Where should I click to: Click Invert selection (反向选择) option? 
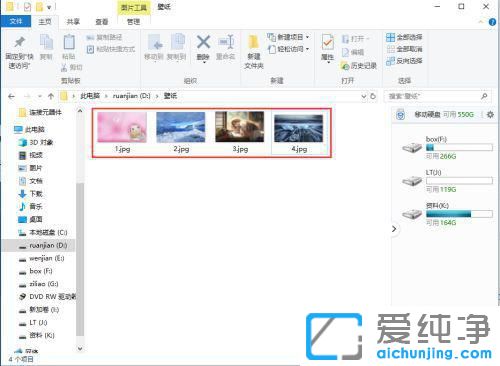[x=404, y=61]
